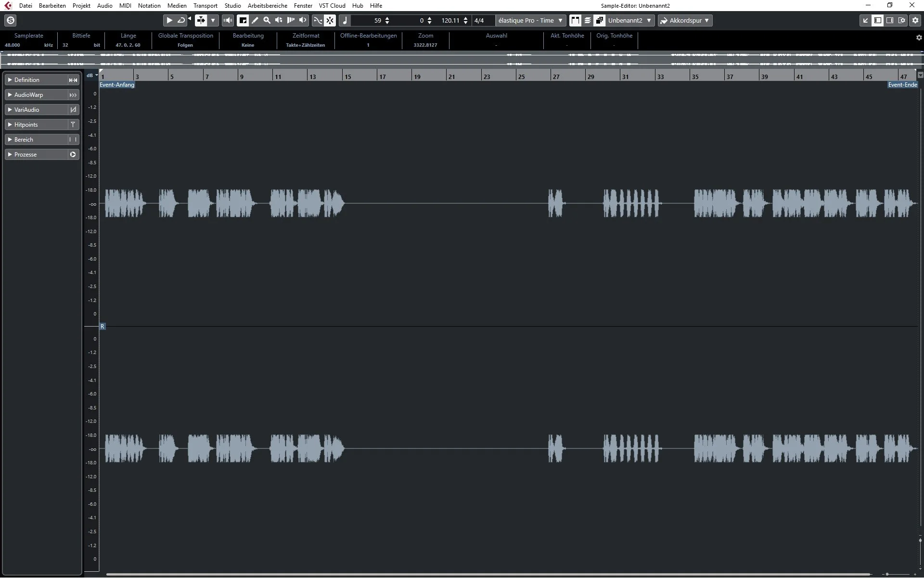Select the range selection tool
924x578 pixels.
click(x=243, y=20)
